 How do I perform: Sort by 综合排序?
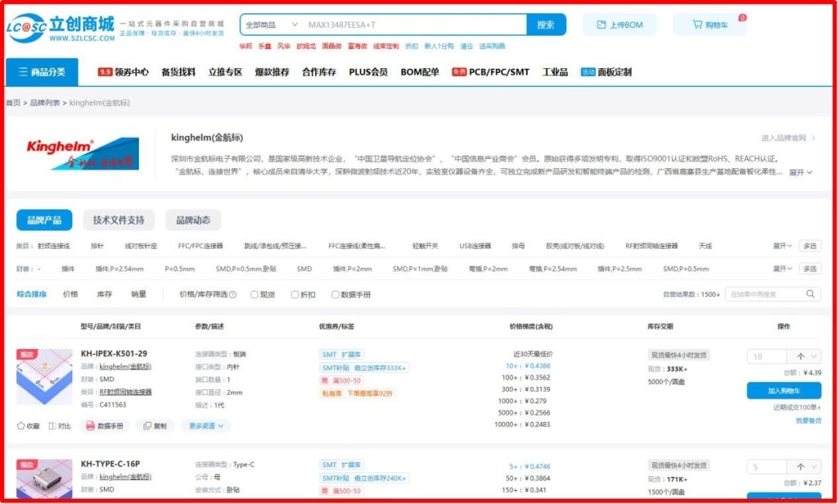(x=32, y=294)
